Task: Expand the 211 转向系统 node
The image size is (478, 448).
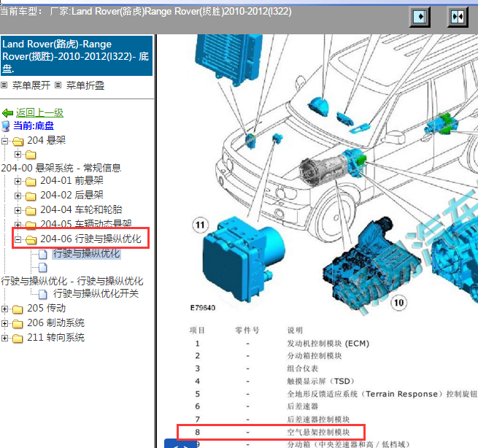Action: click(x=4, y=338)
